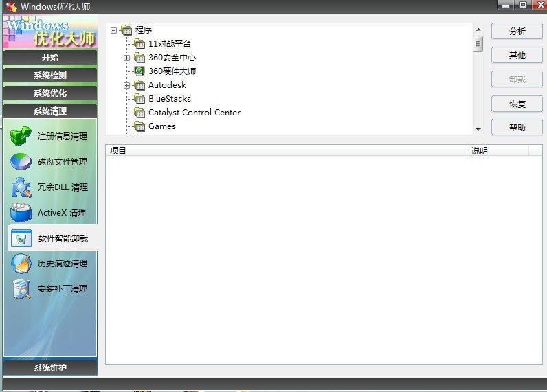
Task: Click the BlueStacks folder icon
Action: point(139,99)
